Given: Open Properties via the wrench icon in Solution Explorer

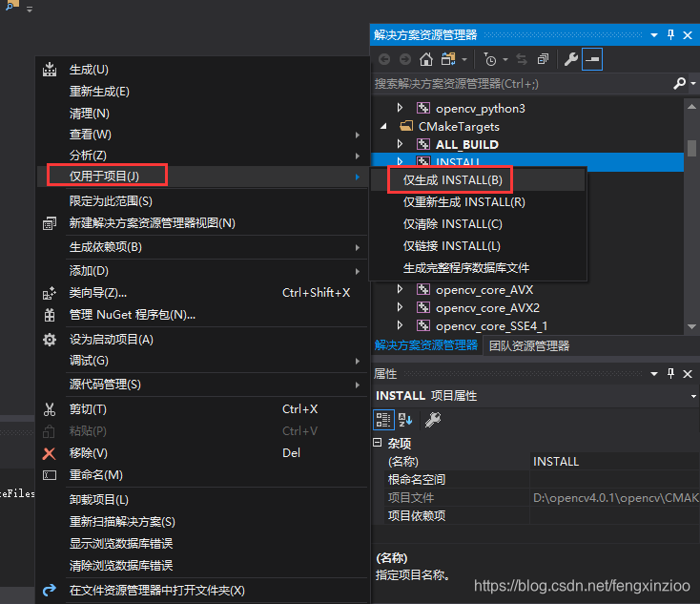Looking at the screenshot, I should click(571, 59).
